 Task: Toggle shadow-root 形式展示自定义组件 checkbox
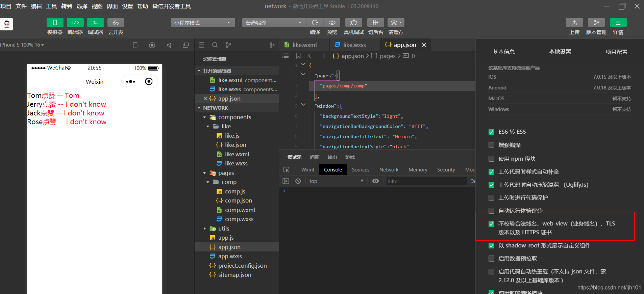(x=491, y=246)
